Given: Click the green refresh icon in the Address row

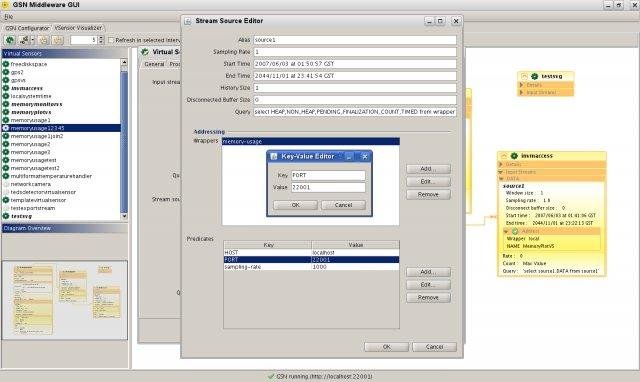Looking at the screenshot, I should point(515,231).
